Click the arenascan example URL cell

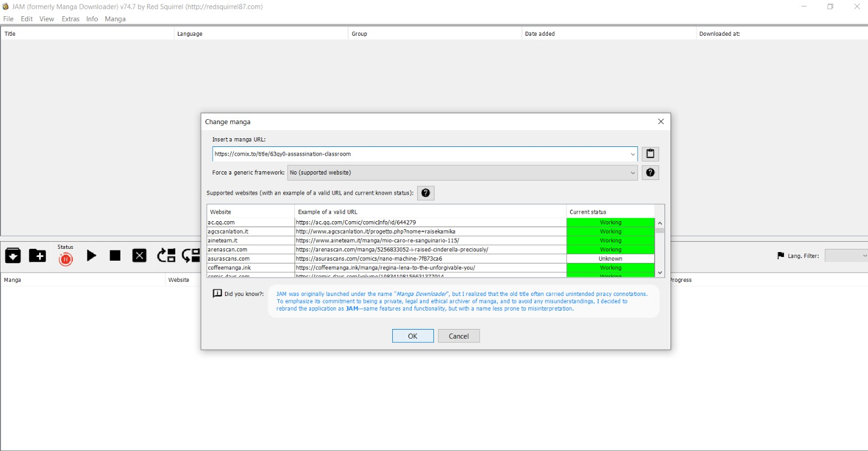point(430,250)
